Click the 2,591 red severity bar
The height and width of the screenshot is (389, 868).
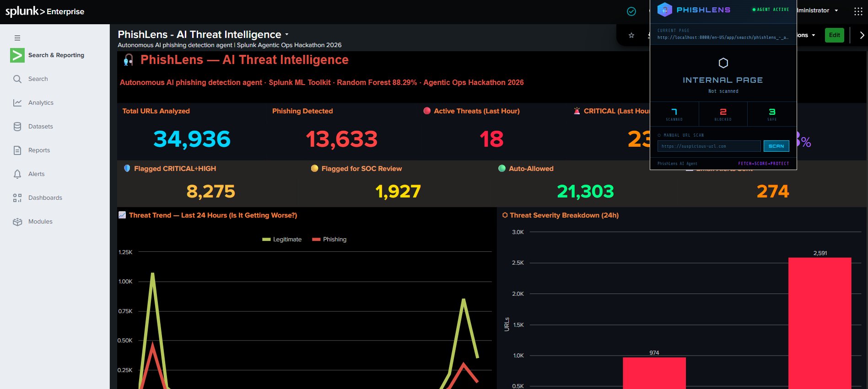(x=819, y=323)
